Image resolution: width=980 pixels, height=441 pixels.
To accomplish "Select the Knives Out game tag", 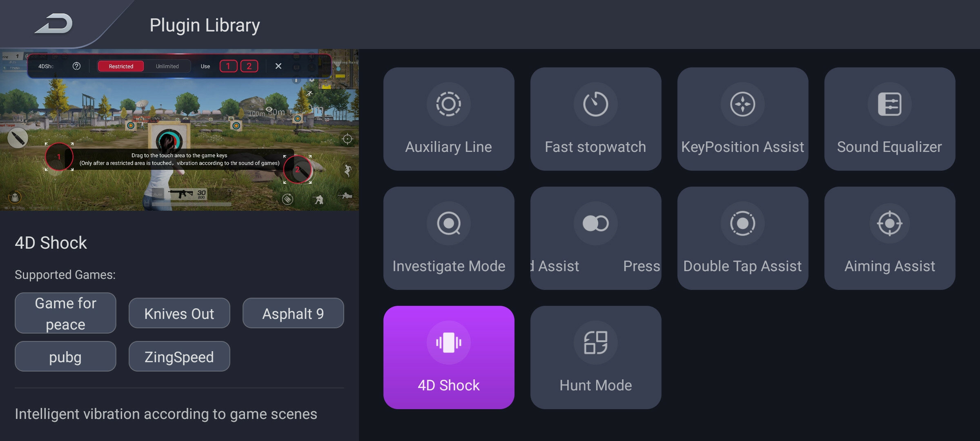I will [179, 313].
